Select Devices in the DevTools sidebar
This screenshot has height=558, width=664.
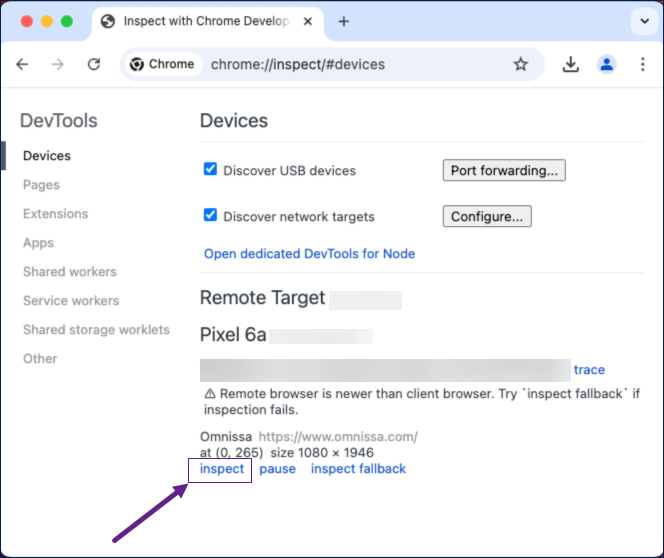tap(47, 156)
